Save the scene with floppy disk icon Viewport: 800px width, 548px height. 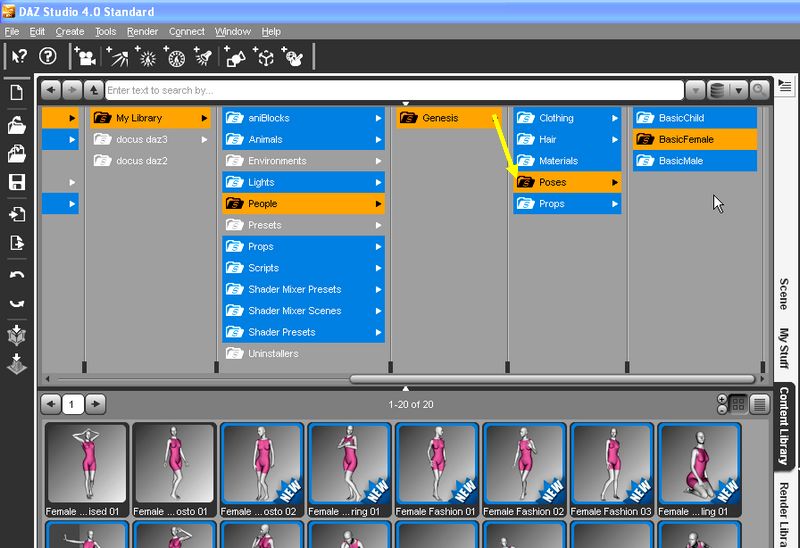(17, 182)
